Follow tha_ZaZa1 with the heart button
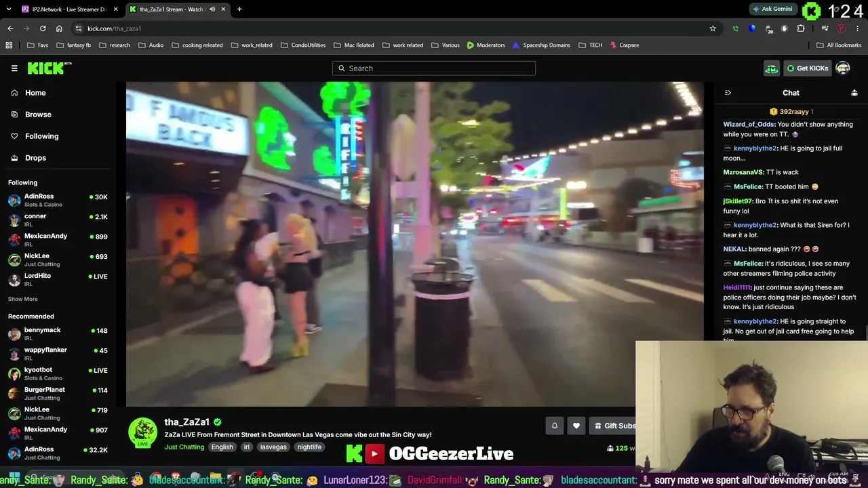Image resolution: width=868 pixels, height=488 pixels. [576, 426]
